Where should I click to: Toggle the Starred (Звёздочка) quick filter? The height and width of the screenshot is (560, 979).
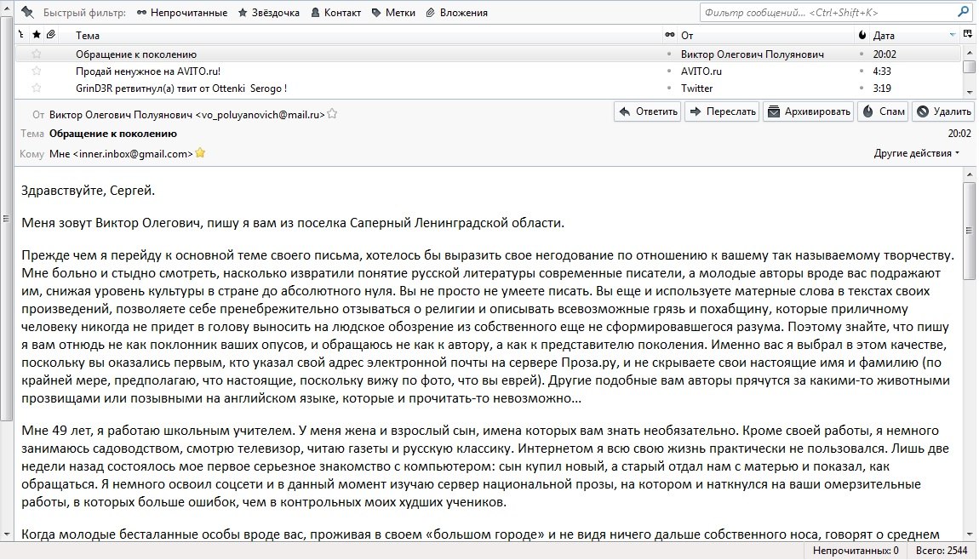[x=268, y=13]
